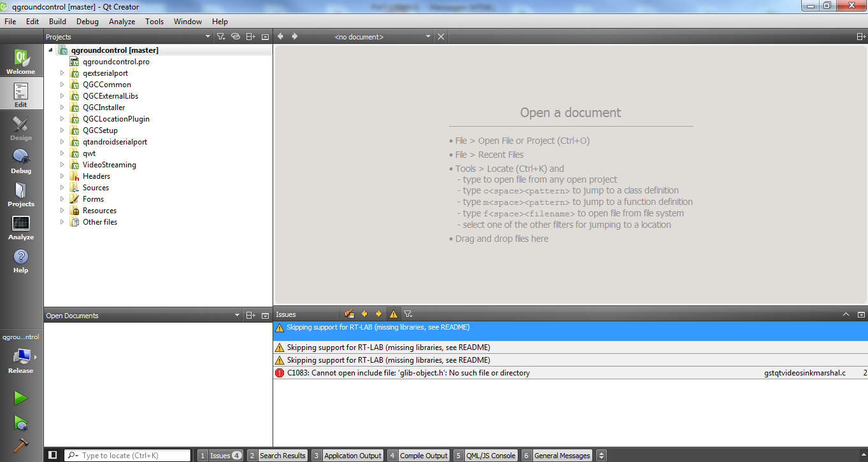Go to previous issue
The height and width of the screenshot is (462, 868).
364,314
